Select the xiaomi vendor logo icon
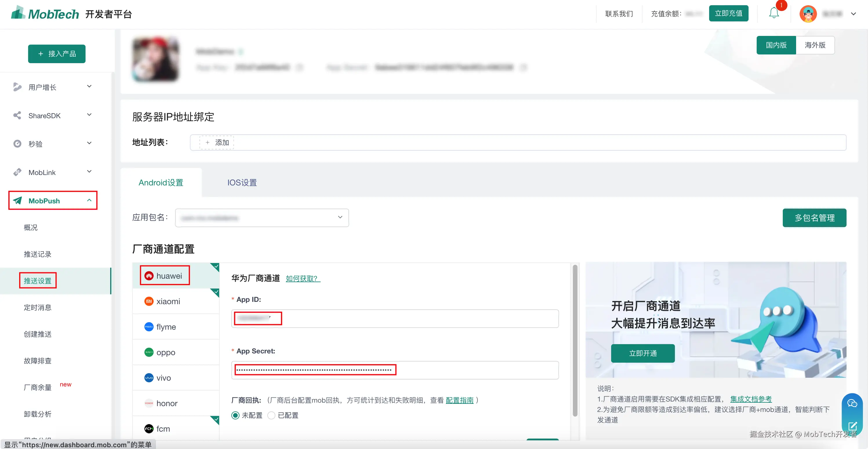 (149, 301)
